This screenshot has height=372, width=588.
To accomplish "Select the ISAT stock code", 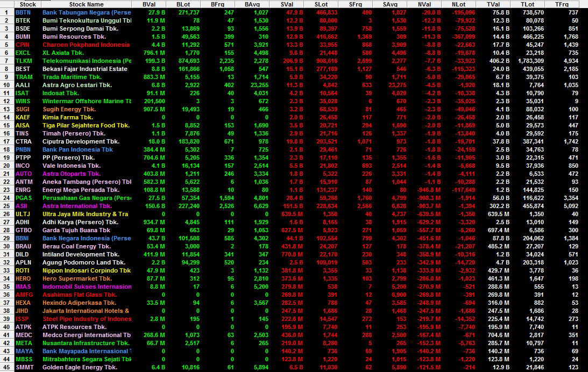I will pyautogui.click(x=22, y=93).
